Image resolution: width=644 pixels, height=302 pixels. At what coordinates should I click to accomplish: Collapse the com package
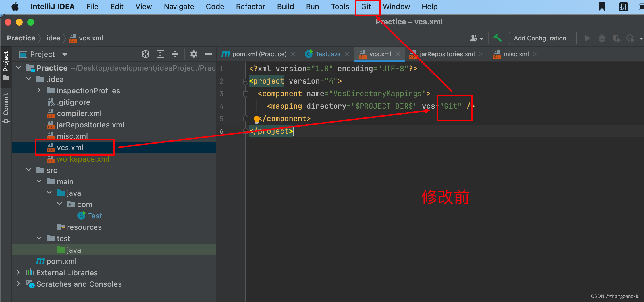(x=59, y=204)
